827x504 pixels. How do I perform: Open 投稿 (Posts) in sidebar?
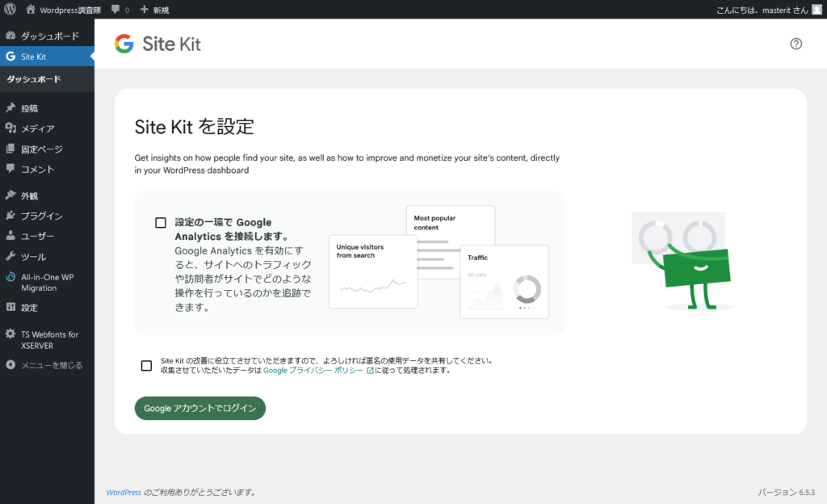point(29,108)
